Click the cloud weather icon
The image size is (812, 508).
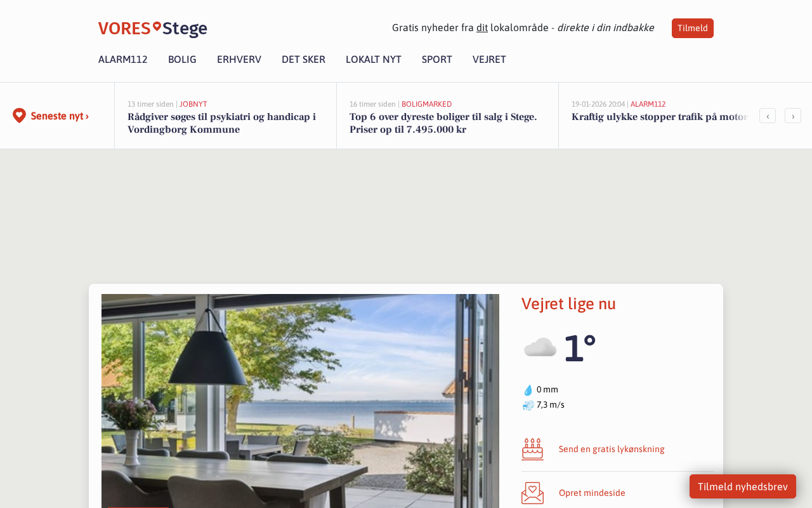click(540, 347)
